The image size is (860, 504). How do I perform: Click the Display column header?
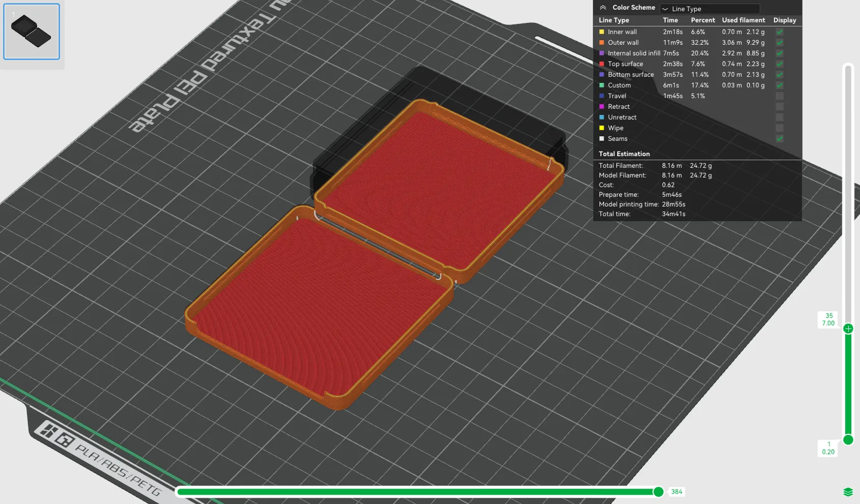pyautogui.click(x=784, y=20)
